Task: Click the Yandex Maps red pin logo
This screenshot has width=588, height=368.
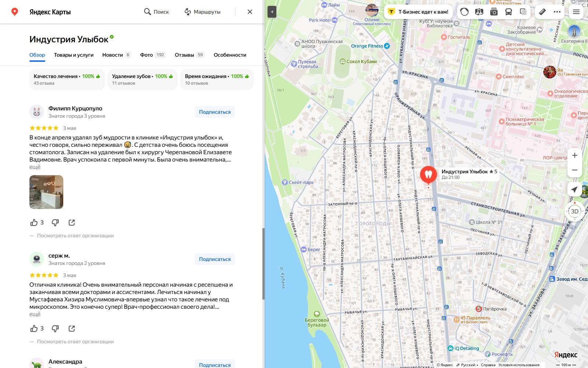Action: pos(15,12)
